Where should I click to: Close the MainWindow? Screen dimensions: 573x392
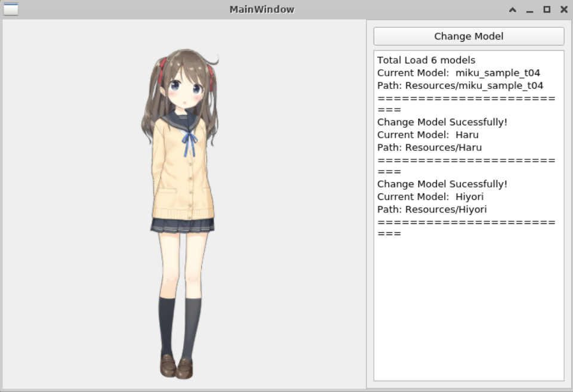(x=564, y=10)
